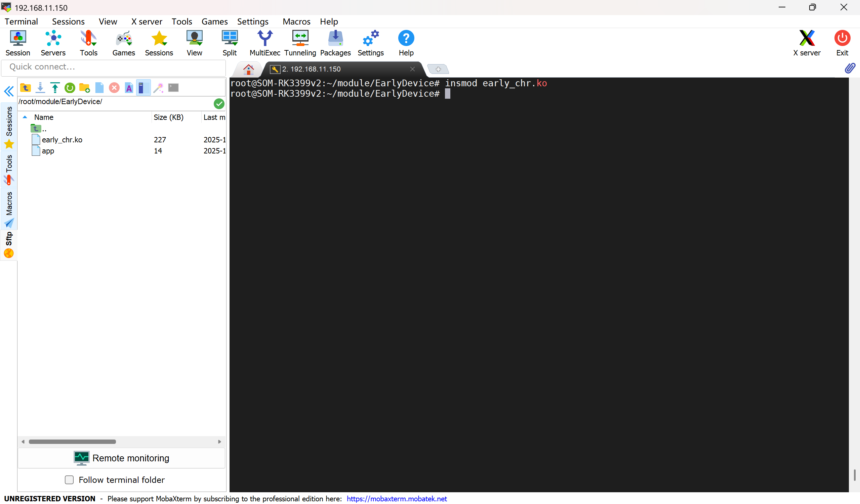Click the file list horizontal scrollbar
860x504 pixels.
(72, 442)
